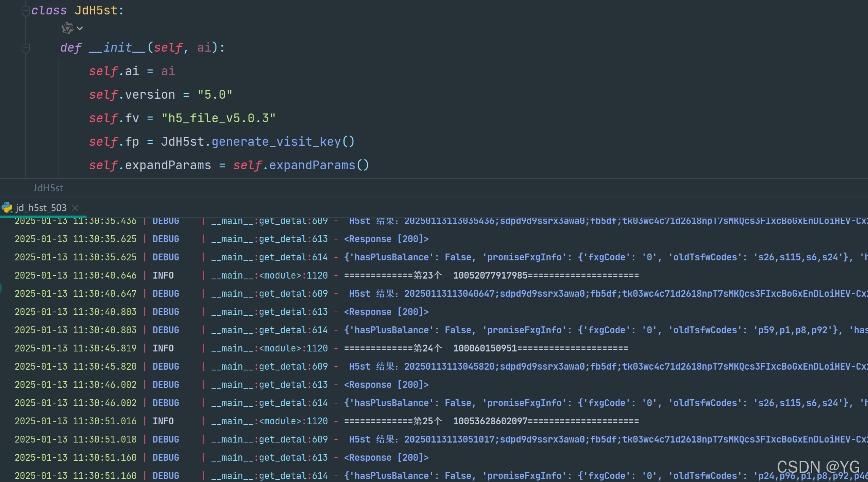868x482 pixels.
Task: Open the chevron dropdown beside the AI icon
Action: tap(80, 28)
